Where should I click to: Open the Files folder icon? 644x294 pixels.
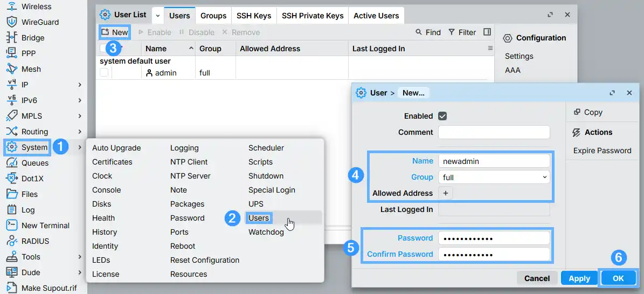(x=12, y=194)
